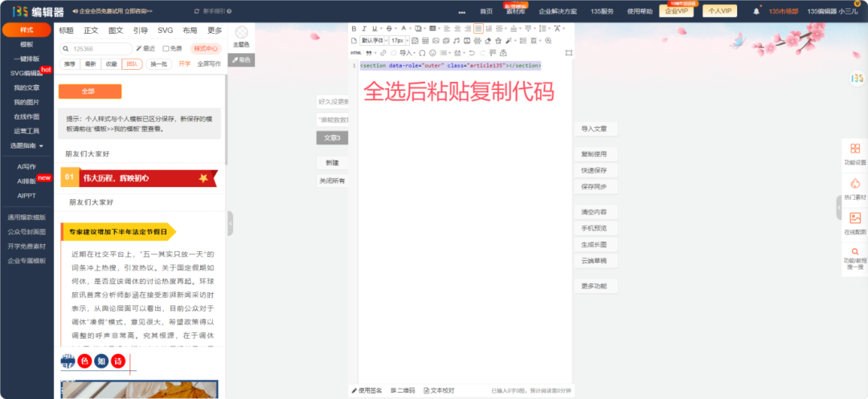Expand the line spacing dropdown arrow
The width and height of the screenshot is (868, 399).
point(549,28)
